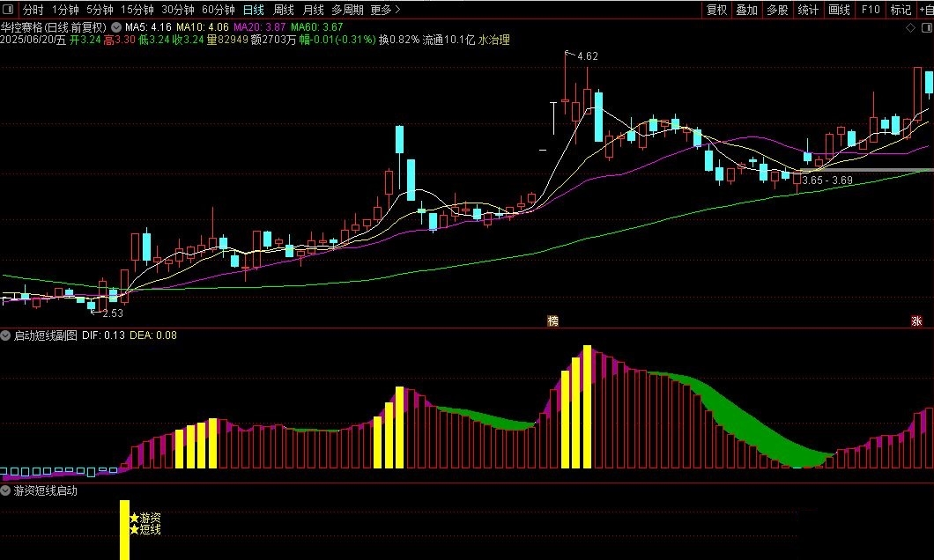
Task: Open the 多周期 multi-period view
Action: [x=347, y=10]
